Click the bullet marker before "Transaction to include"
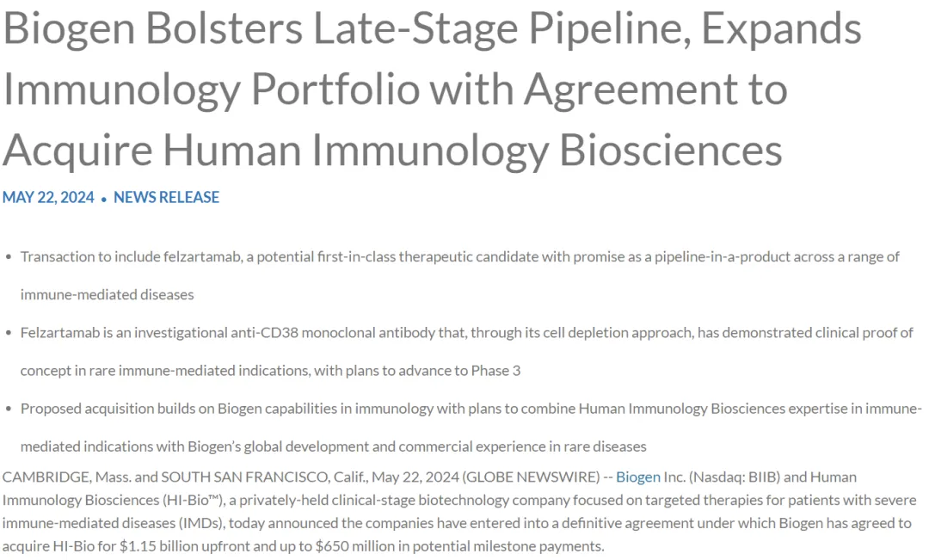Screen dimensions: 929x560 [x=9, y=257]
